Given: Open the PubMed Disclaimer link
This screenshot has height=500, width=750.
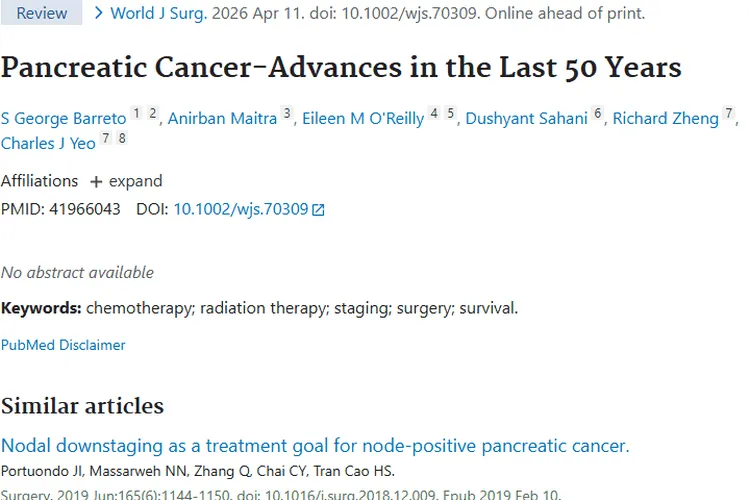Looking at the screenshot, I should (x=63, y=345).
